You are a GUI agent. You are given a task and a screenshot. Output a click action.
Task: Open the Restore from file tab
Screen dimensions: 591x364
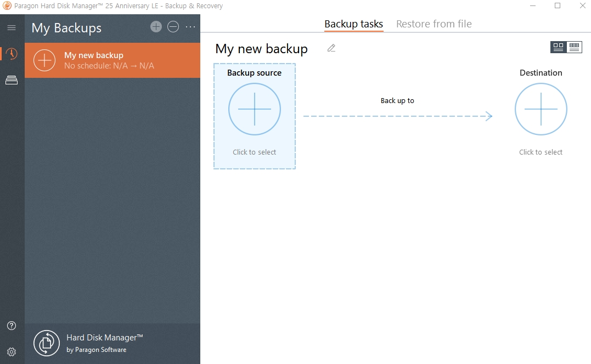pos(434,24)
